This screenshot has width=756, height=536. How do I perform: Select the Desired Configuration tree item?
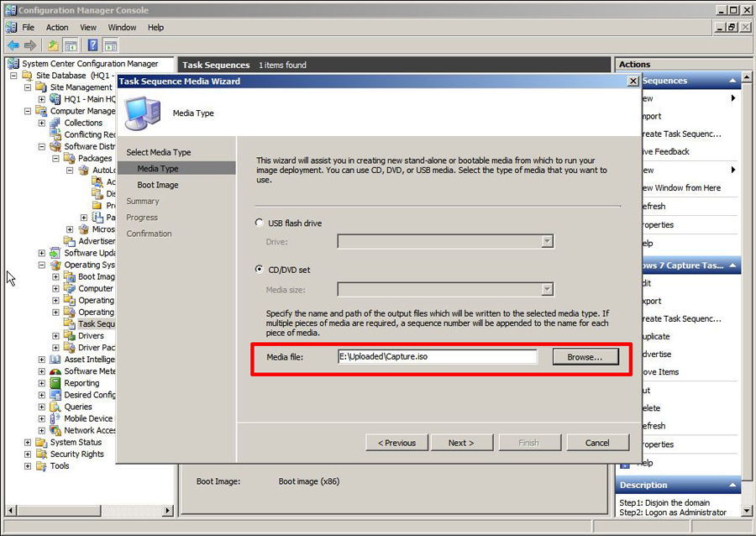[x=90, y=395]
